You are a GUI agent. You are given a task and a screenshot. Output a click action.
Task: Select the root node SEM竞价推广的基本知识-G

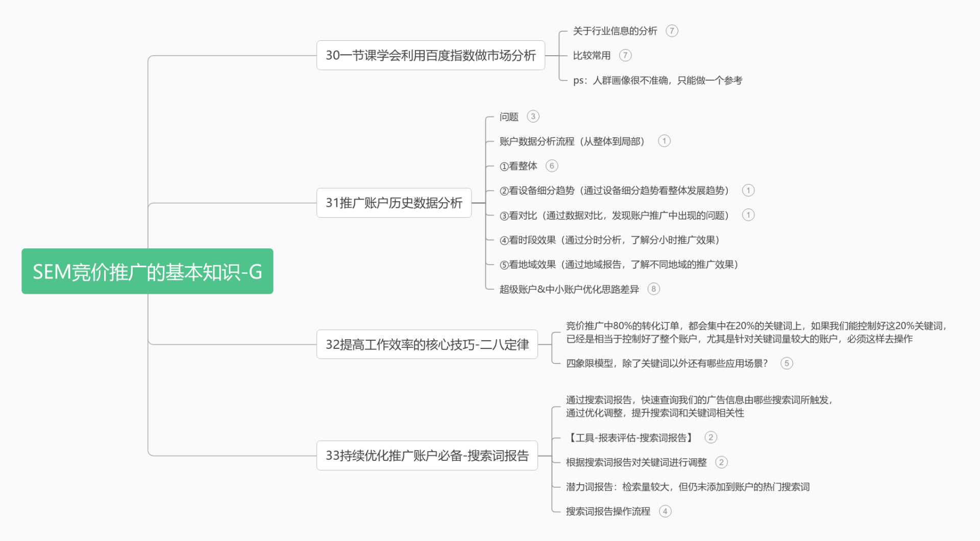[147, 271]
